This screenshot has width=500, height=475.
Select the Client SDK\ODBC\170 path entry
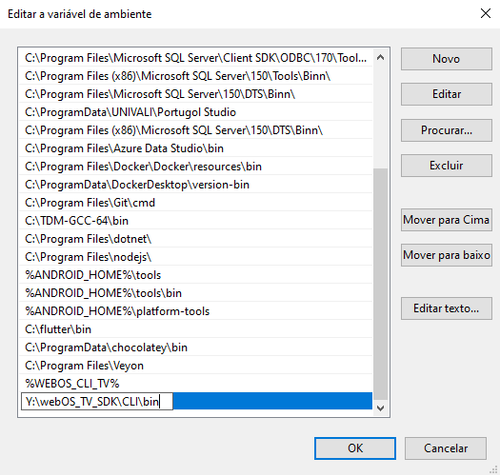pos(196,58)
